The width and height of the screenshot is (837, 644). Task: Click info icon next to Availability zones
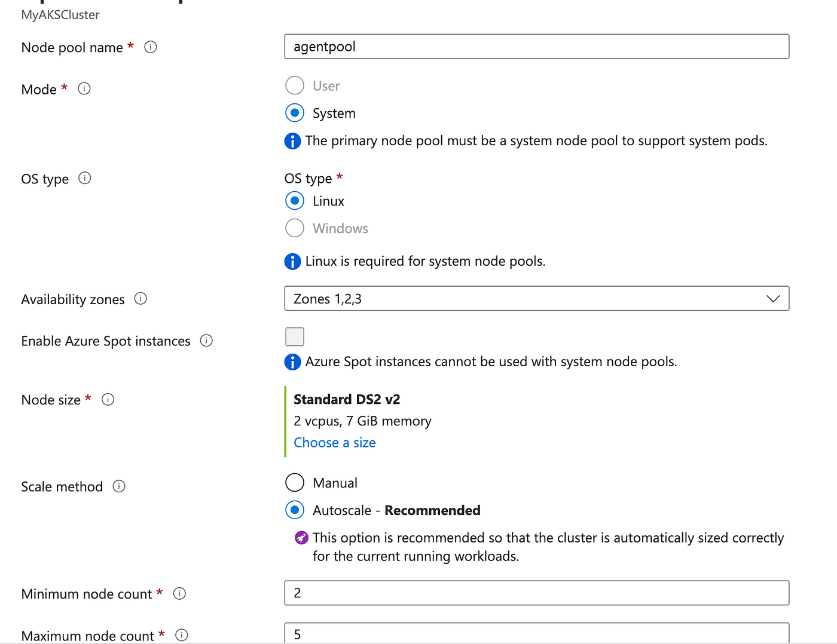(140, 299)
